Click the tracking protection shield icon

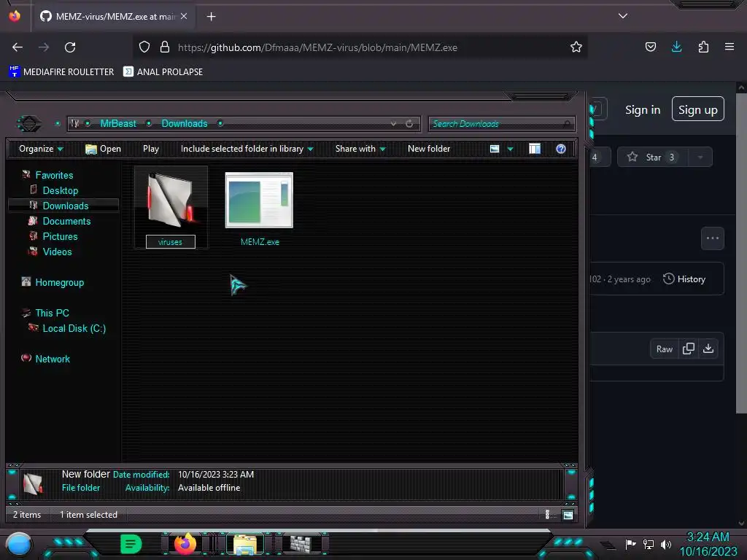144,47
